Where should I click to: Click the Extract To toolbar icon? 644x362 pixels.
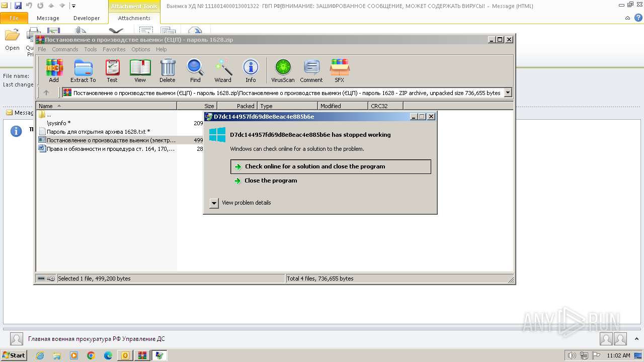(83, 70)
